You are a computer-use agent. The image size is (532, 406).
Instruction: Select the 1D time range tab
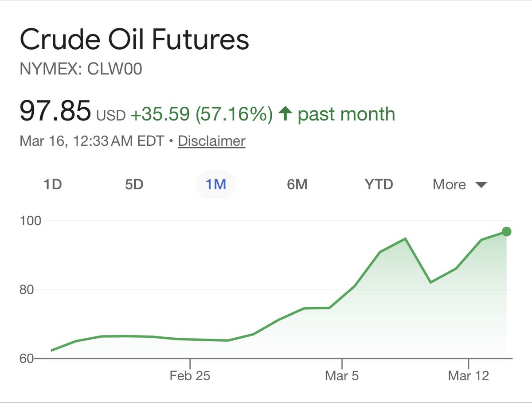point(52,184)
